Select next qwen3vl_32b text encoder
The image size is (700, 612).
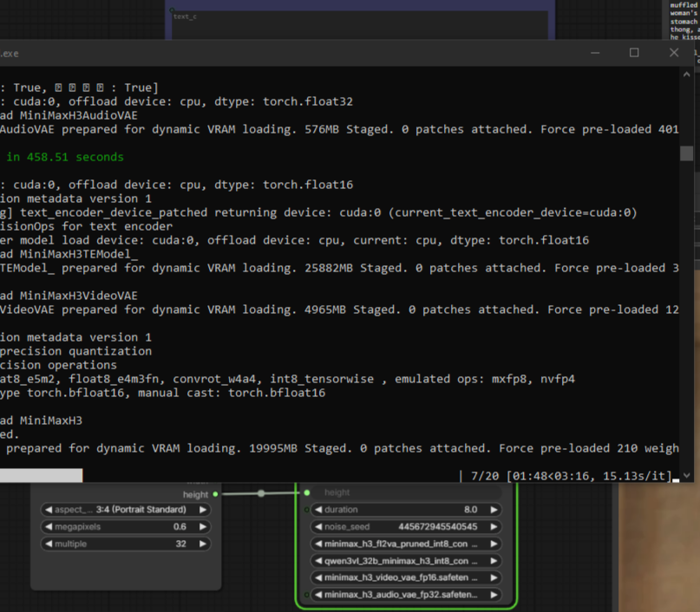click(x=494, y=561)
